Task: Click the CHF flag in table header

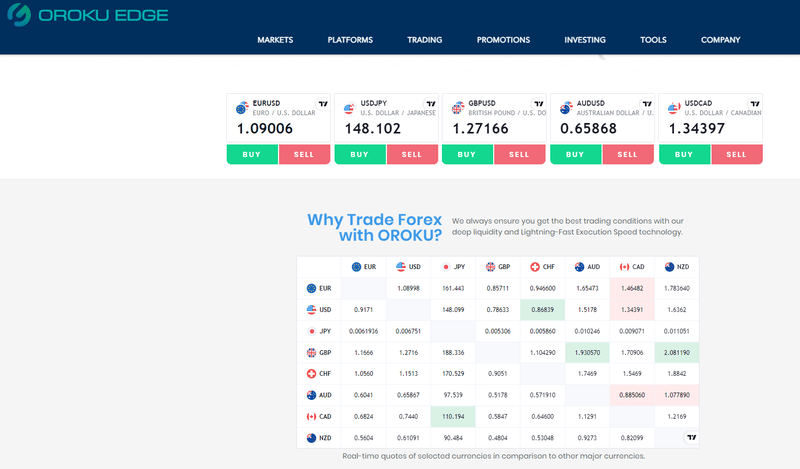Action: [535, 267]
